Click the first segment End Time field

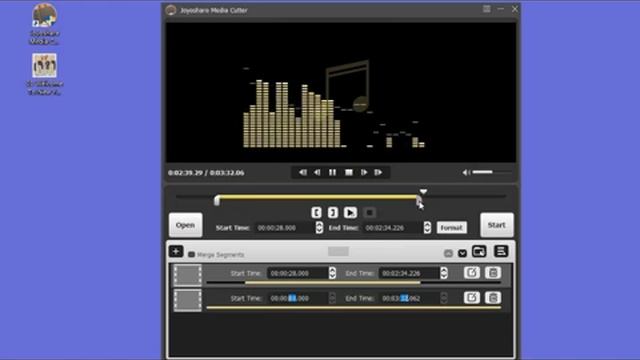click(409, 273)
